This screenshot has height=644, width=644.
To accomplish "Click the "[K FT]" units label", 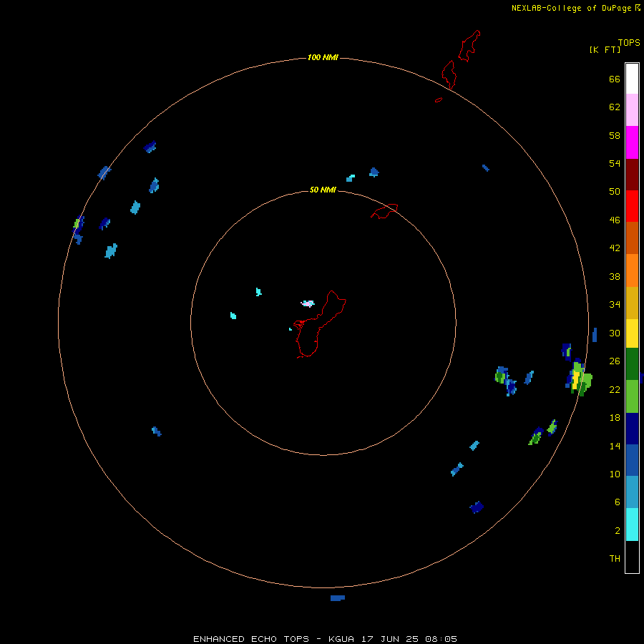I will 605,49.
